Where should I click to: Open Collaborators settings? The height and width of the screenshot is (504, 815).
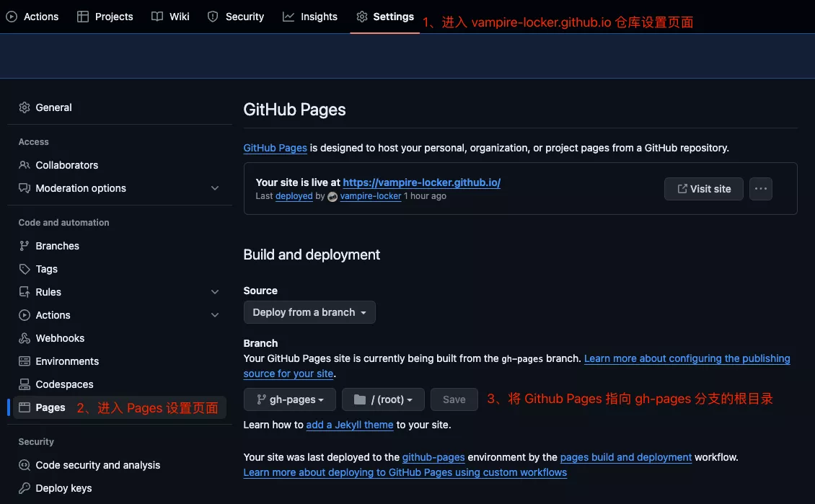tap(120, 165)
